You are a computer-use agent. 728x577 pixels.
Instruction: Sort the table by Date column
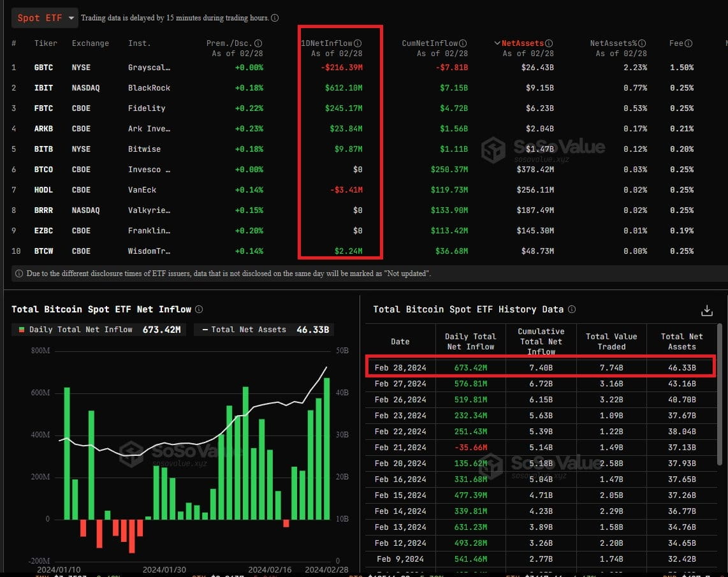click(x=400, y=340)
